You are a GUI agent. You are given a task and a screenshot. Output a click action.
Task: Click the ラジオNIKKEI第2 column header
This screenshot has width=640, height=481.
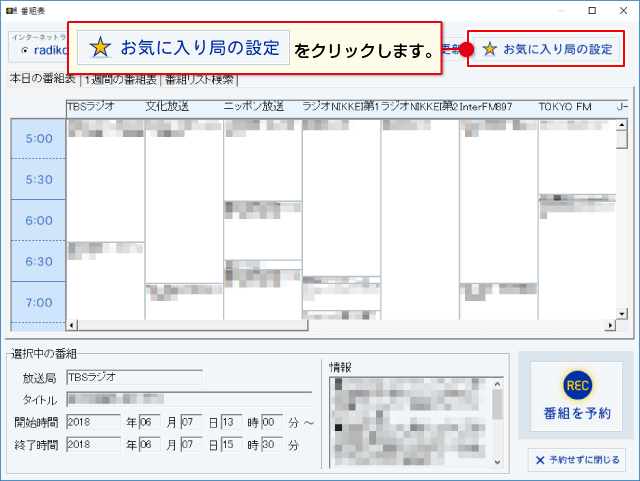[x=420, y=107]
